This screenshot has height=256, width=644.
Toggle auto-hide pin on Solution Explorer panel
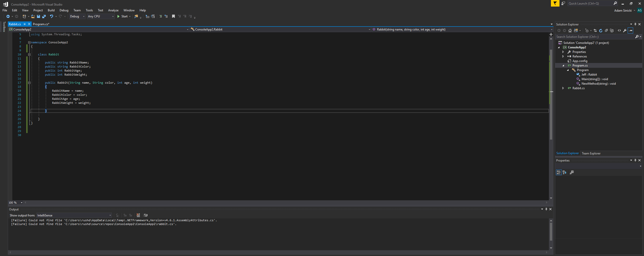[635, 24]
